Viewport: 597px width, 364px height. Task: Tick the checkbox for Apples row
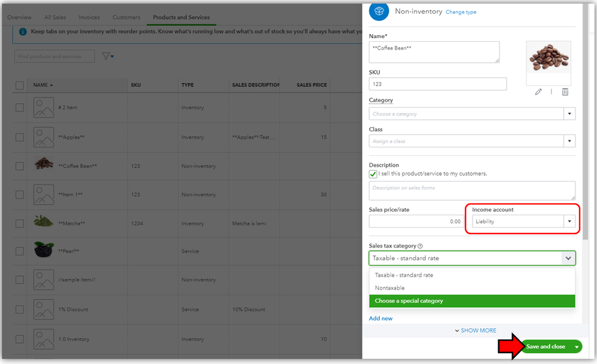pos(20,137)
